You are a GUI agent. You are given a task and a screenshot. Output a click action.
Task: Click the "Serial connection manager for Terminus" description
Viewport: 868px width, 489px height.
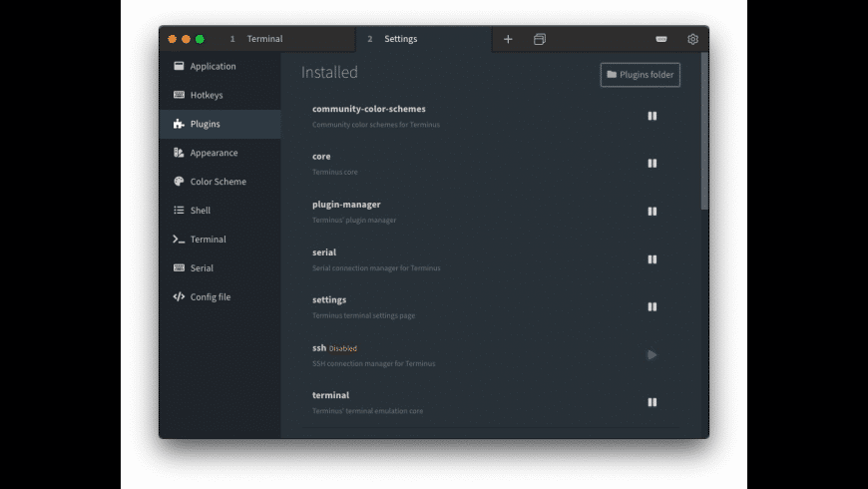[x=376, y=268]
